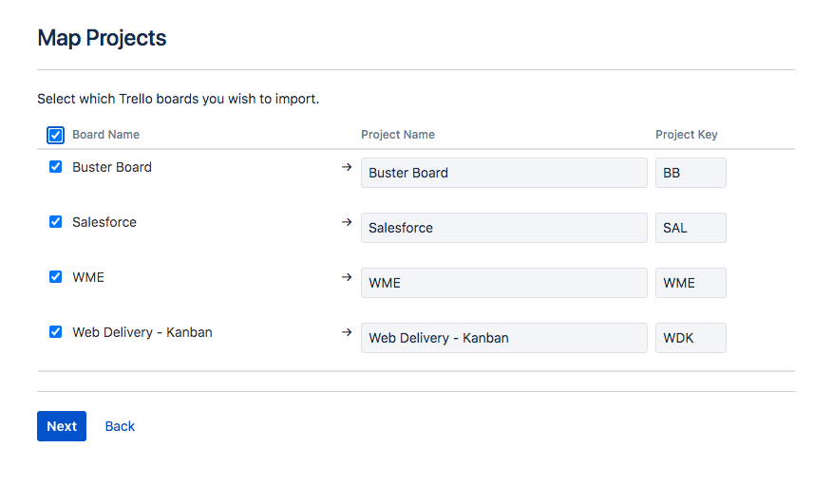This screenshot has width=833, height=504.
Task: Select the WDK project key field
Action: click(x=691, y=338)
